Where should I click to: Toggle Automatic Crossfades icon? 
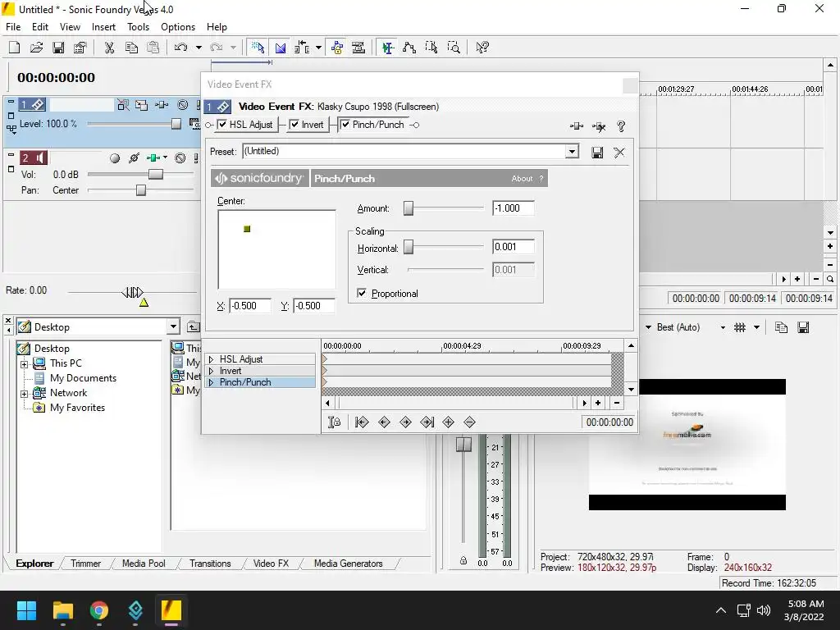click(281, 47)
